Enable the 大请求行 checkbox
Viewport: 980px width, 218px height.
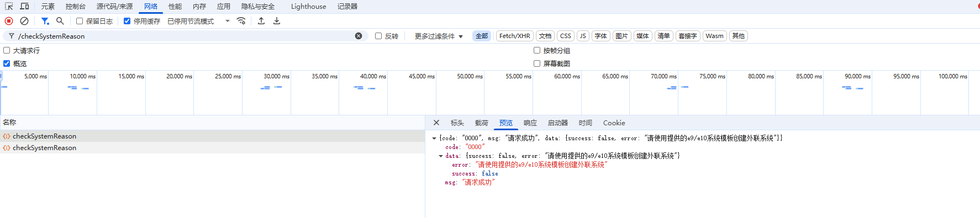[7, 50]
